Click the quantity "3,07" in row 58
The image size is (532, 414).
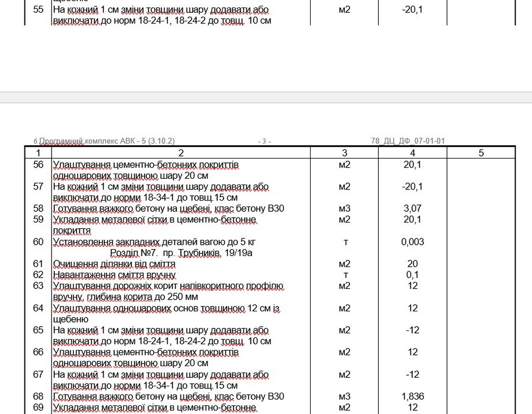pos(412,209)
